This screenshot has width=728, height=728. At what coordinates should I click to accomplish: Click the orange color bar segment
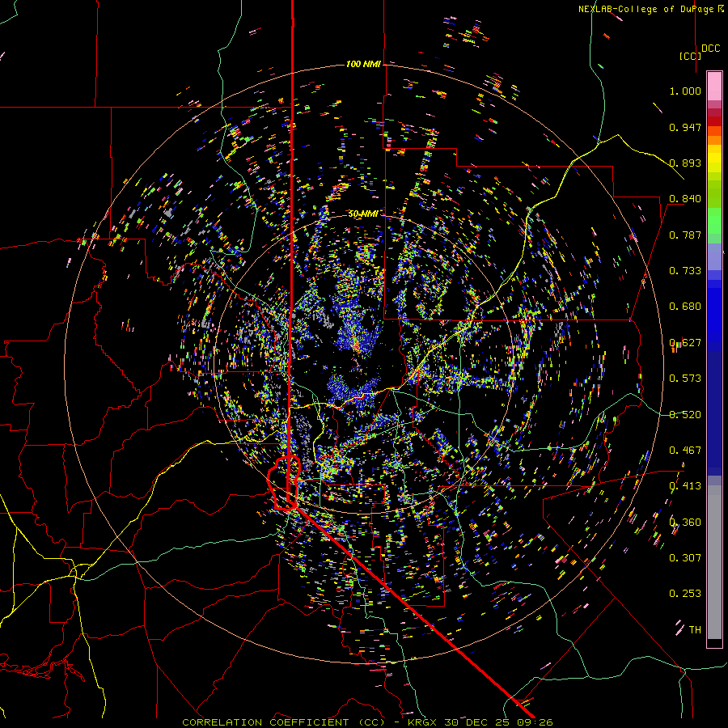pos(714,140)
